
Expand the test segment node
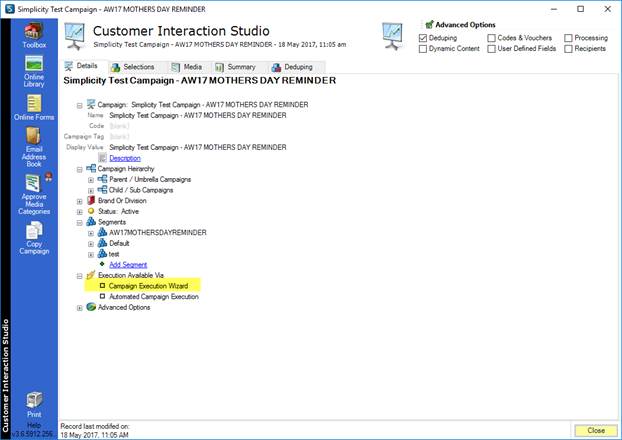click(x=91, y=255)
